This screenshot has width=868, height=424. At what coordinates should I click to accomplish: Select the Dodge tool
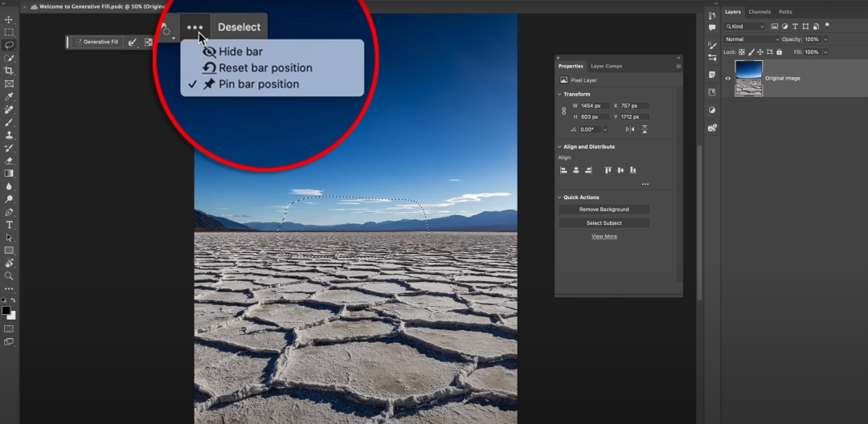tap(9, 199)
